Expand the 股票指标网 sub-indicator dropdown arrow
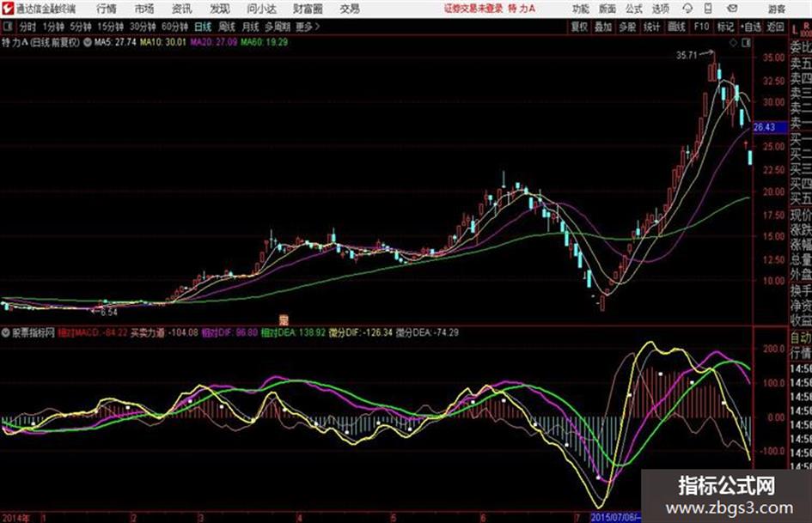 6,333
